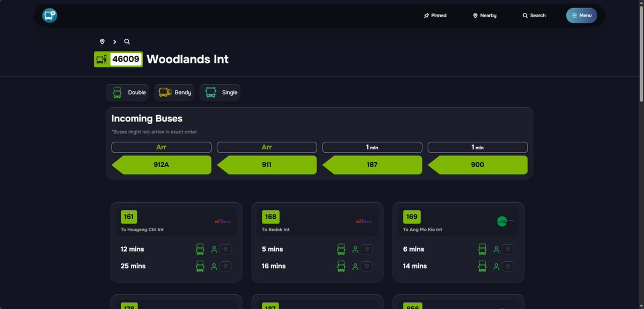
Task: Show bus location for 161's 25 mins arrival
Action: pyautogui.click(x=225, y=267)
